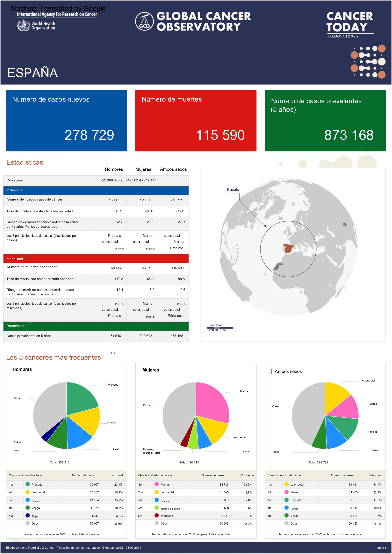The height and width of the screenshot is (554, 392).
Task: Select the red Mortalidad section header
Action: (x=96, y=259)
